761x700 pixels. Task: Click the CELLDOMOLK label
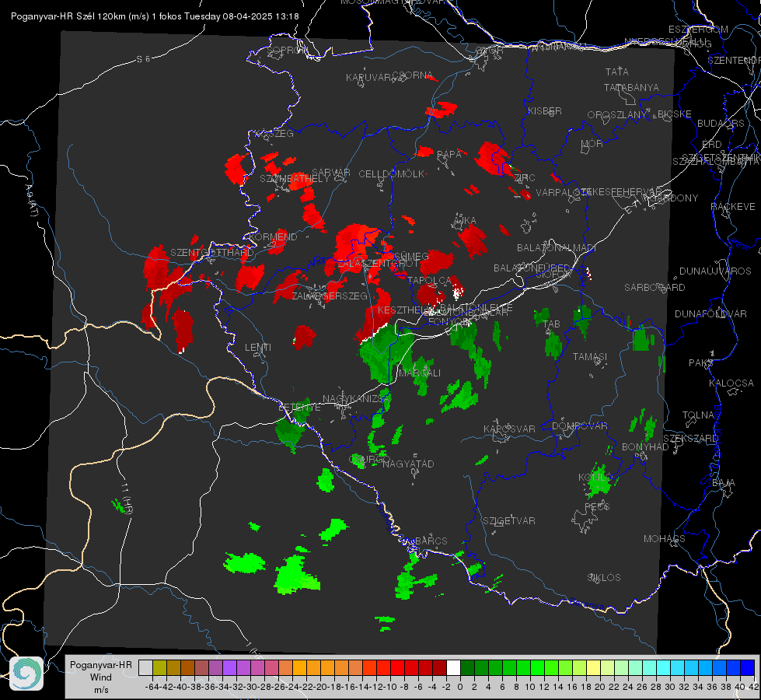tap(392, 174)
